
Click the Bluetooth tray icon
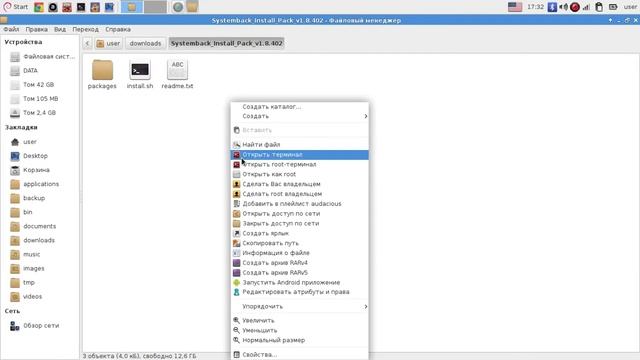(x=552, y=7)
